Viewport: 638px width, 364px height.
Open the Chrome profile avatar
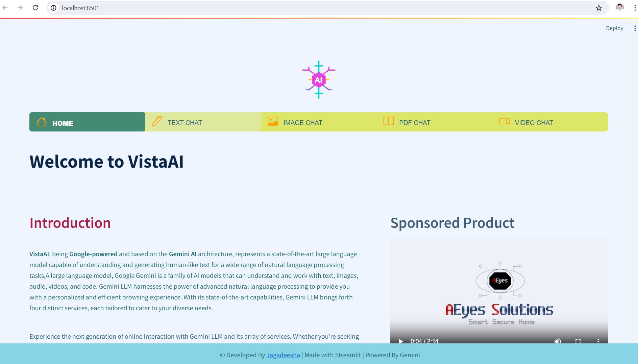pos(619,7)
